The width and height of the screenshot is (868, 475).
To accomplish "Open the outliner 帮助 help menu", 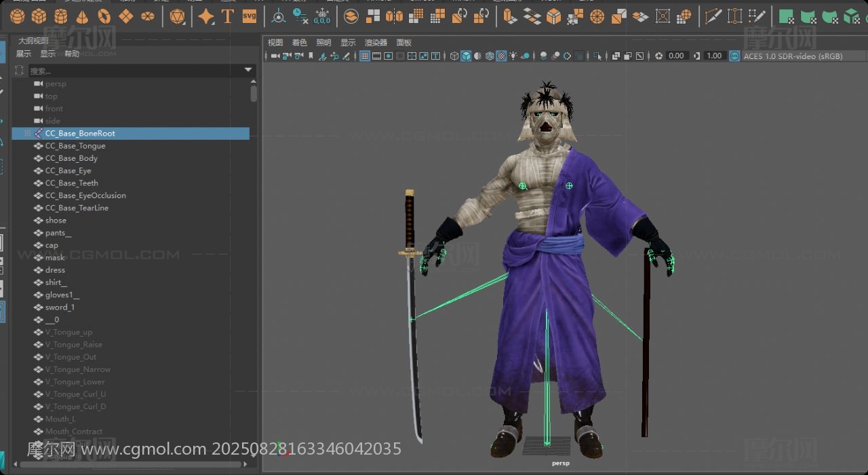I will 72,54.
